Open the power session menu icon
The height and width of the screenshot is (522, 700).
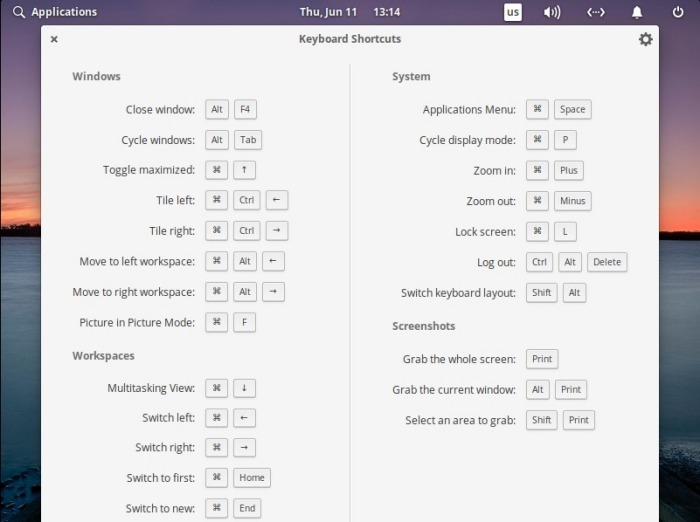point(679,12)
